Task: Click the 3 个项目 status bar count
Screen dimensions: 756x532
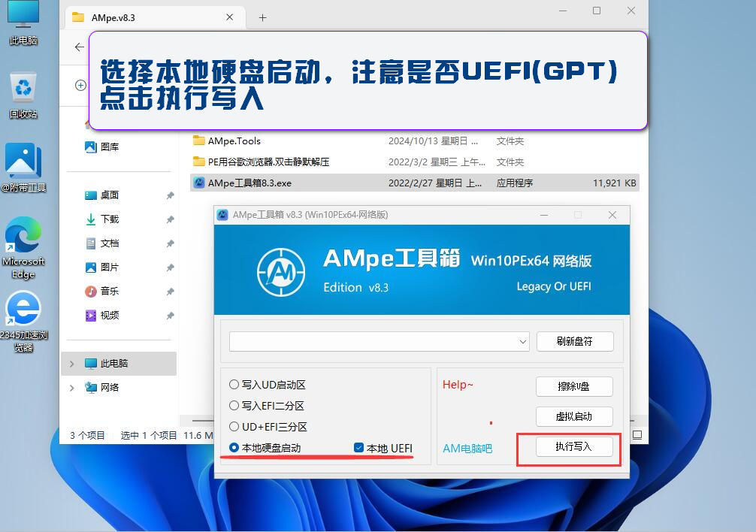Action: pyautogui.click(x=87, y=436)
